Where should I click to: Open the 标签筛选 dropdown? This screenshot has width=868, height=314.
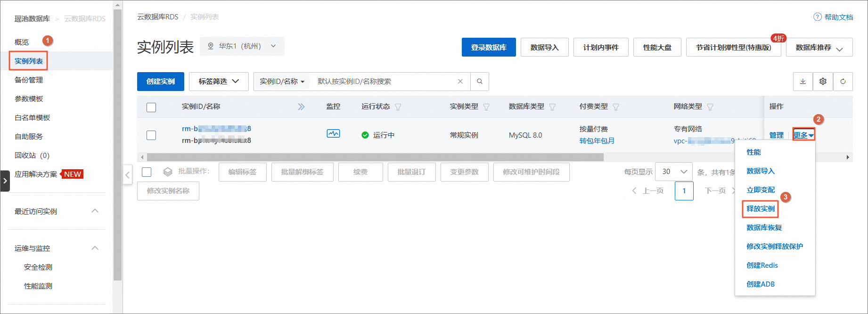click(x=219, y=82)
